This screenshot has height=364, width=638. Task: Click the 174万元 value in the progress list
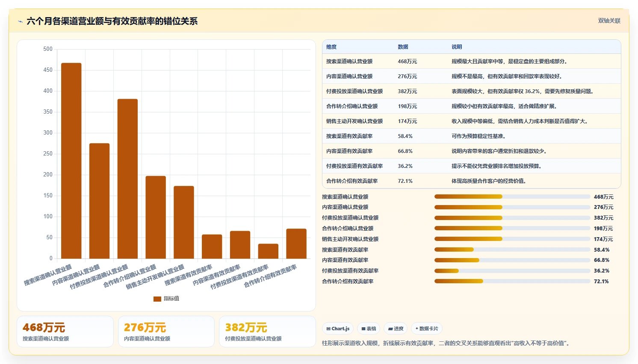[x=603, y=239]
